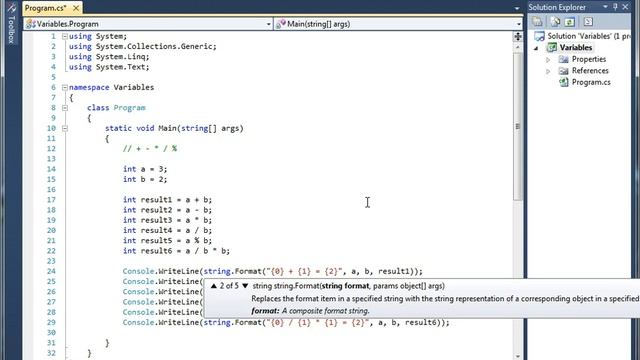Open Solution Explorer window position menu arrow

pyautogui.click(x=605, y=7)
